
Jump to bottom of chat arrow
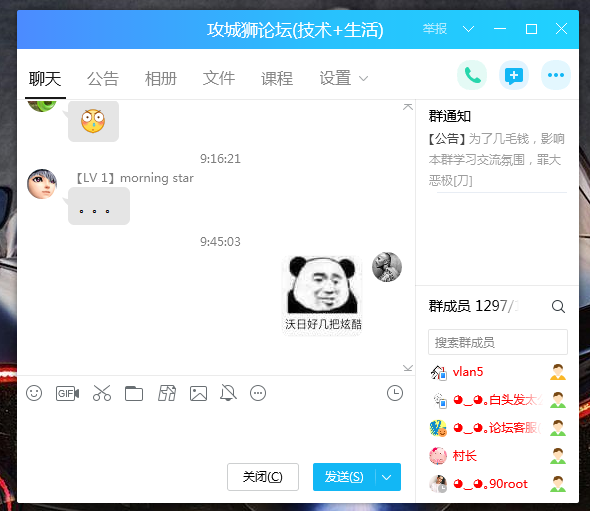click(x=408, y=368)
